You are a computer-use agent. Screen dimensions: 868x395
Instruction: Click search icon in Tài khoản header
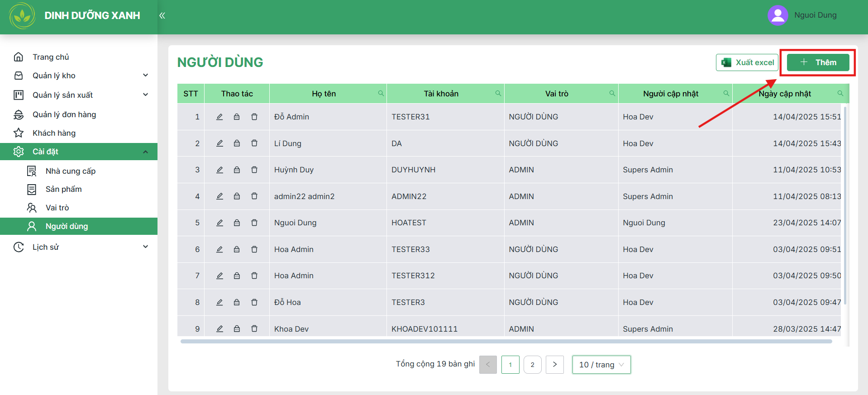tap(498, 93)
